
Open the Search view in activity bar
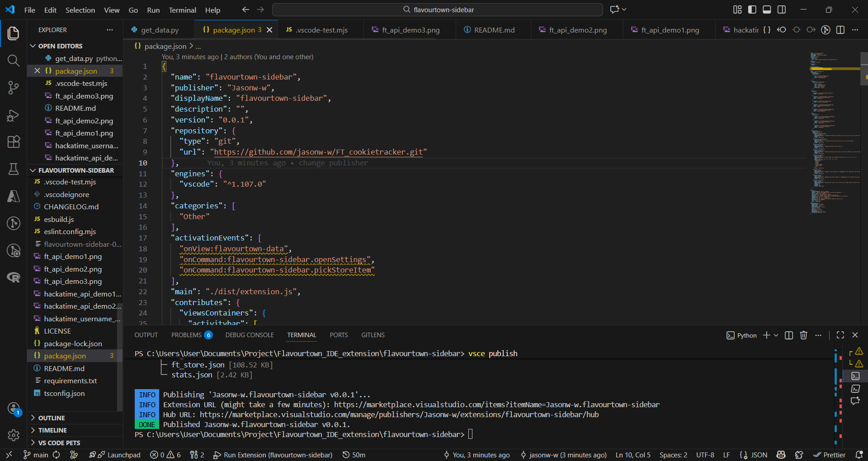(14, 61)
